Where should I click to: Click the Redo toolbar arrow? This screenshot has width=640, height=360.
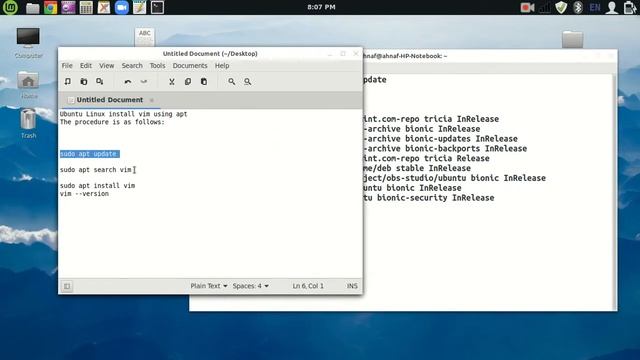point(144,82)
